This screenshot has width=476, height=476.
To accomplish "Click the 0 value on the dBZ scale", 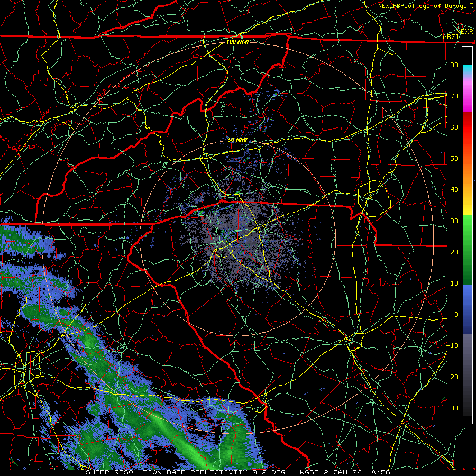I will click(x=456, y=315).
